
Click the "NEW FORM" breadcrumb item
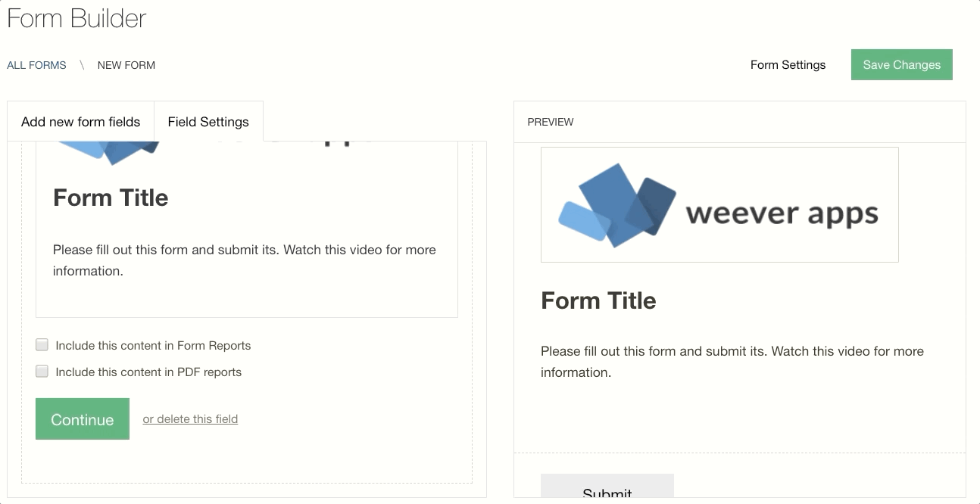(126, 65)
